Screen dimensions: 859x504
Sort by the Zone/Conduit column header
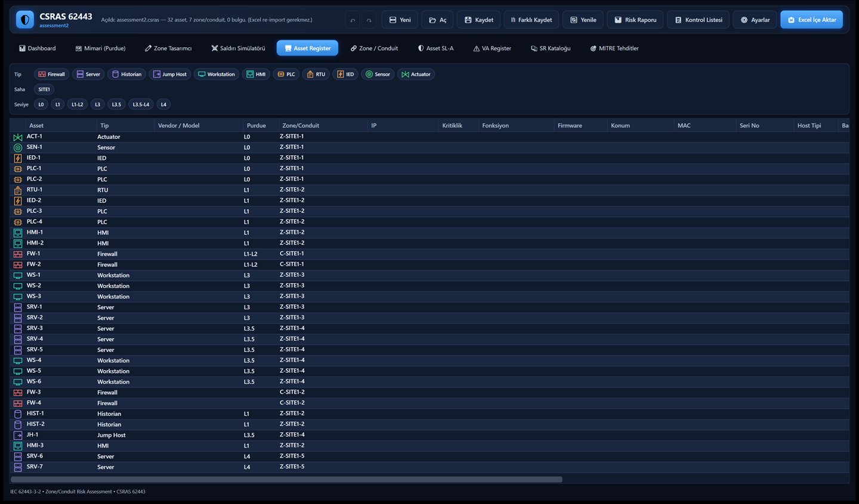pos(301,125)
